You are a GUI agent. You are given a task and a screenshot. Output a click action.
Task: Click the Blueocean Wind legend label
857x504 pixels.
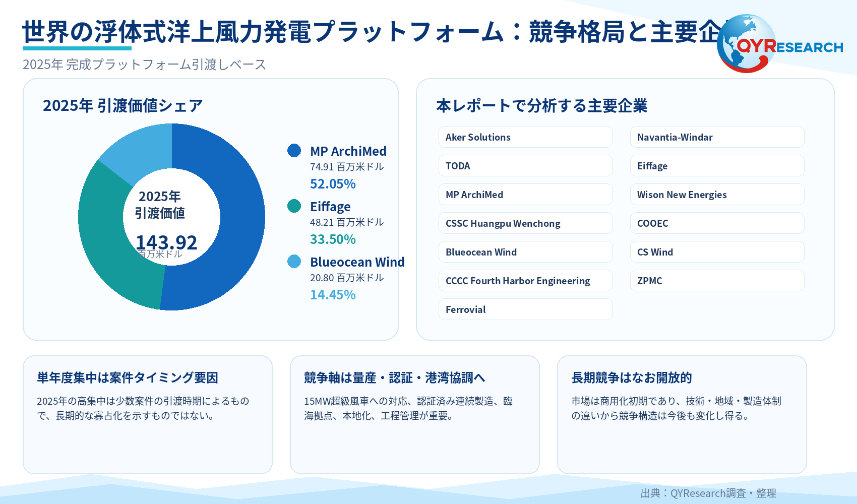pyautogui.click(x=357, y=262)
